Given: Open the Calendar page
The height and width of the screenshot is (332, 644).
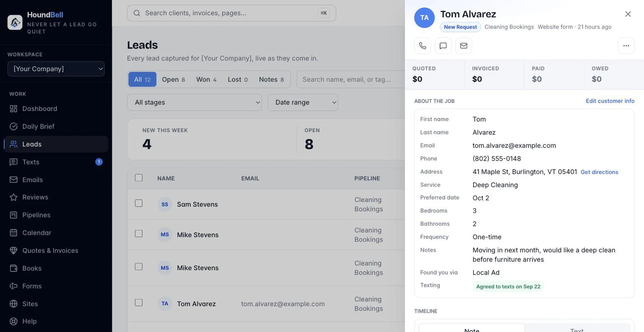Looking at the screenshot, I should pyautogui.click(x=56, y=233).
